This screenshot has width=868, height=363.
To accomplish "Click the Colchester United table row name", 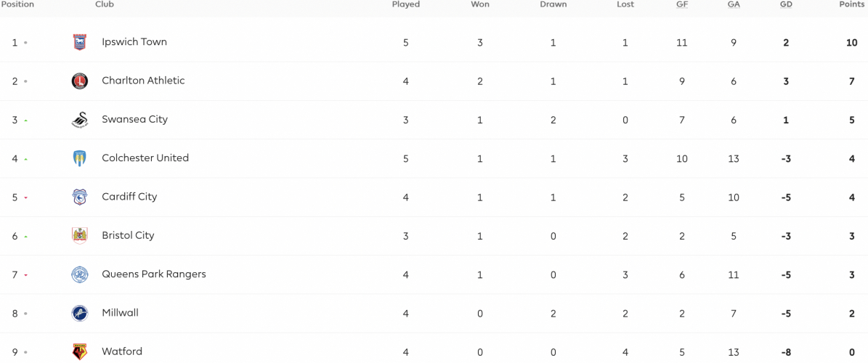I will [x=145, y=158].
